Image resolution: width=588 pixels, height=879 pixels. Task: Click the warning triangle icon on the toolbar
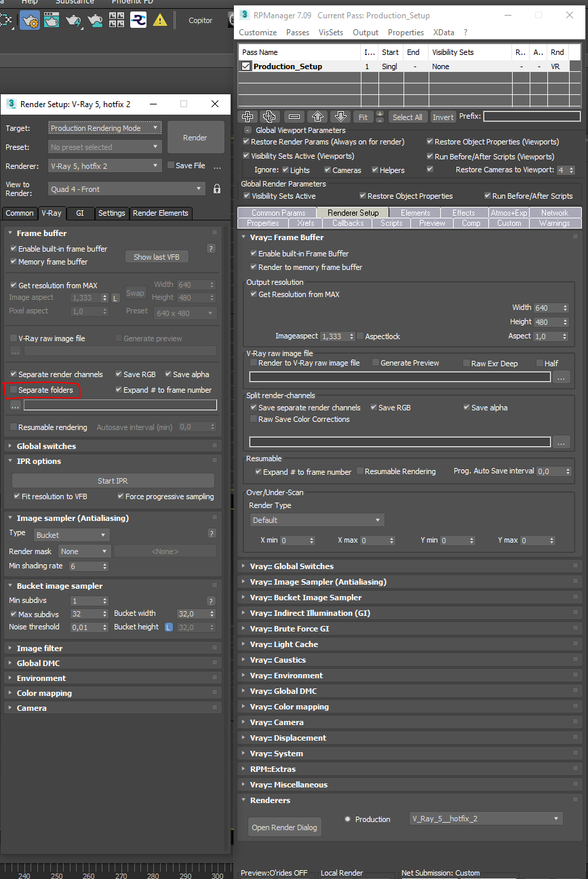click(x=159, y=21)
